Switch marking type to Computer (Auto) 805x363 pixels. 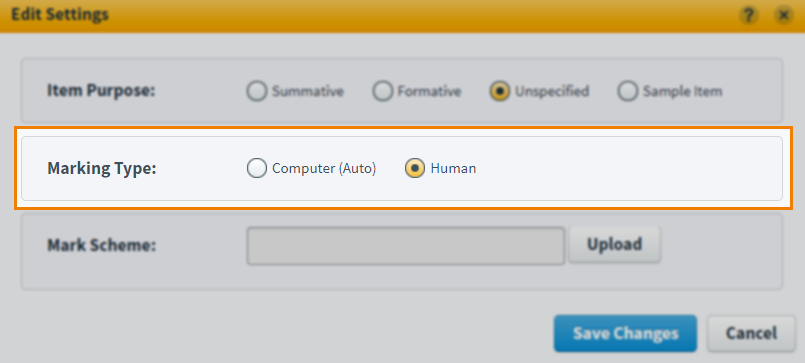[257, 168]
